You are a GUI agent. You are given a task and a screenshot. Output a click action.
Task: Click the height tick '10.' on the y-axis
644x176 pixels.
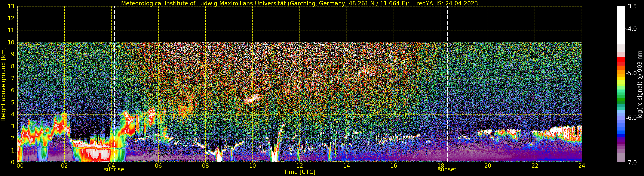pos(12,43)
